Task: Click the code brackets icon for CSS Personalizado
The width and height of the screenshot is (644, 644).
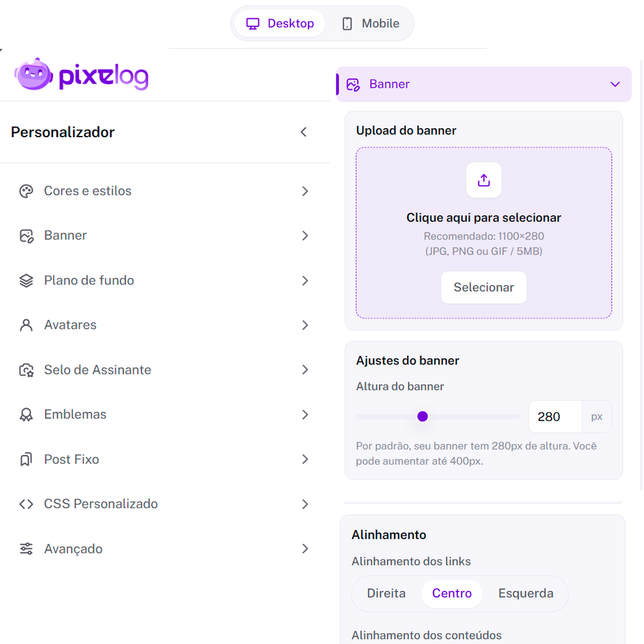Action: point(26,504)
